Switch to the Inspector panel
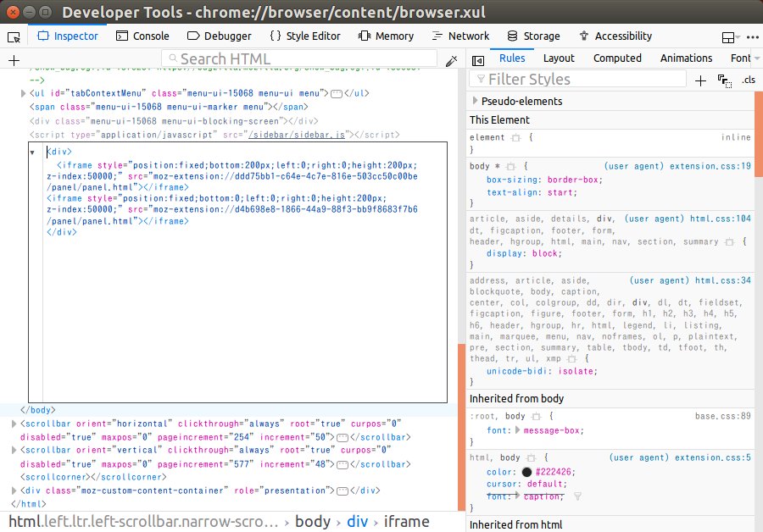 pos(68,36)
